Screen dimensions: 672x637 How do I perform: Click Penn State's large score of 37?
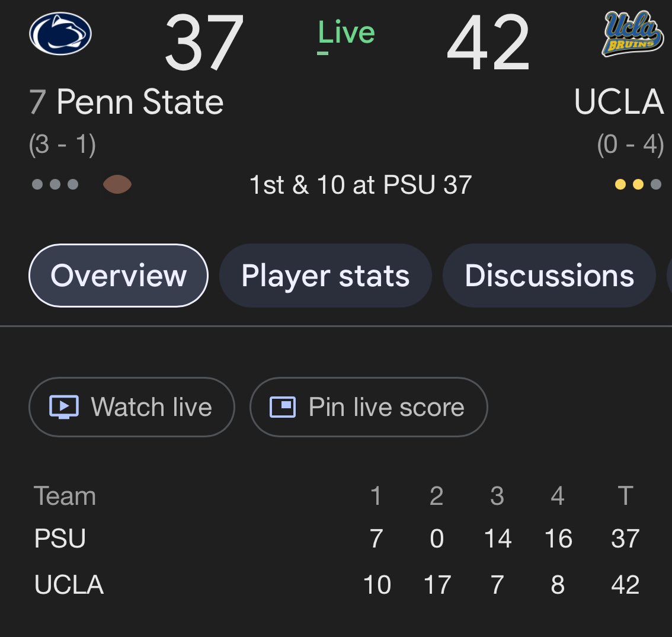click(x=204, y=43)
